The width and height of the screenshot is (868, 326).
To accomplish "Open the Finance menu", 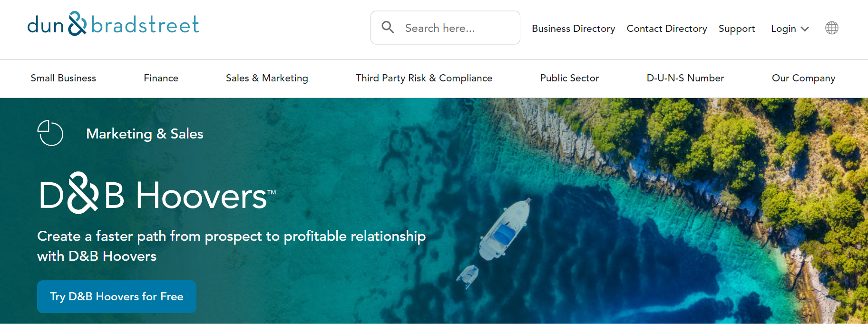I will point(161,78).
